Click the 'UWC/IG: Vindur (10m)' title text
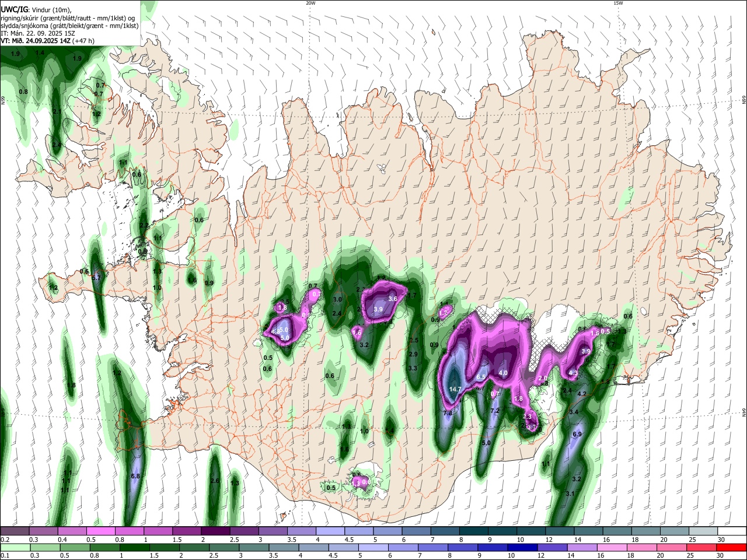This screenshot has height=560, width=747. 36,9
